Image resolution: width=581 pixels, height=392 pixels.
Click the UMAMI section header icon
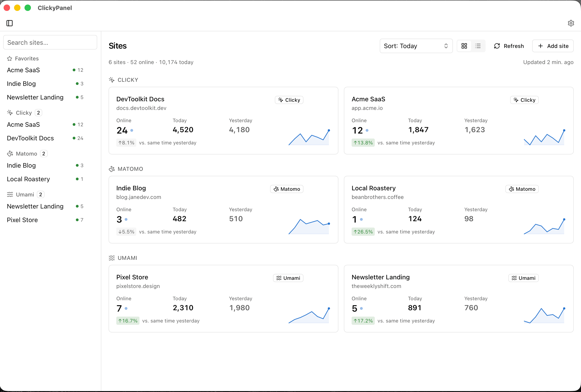(x=112, y=258)
